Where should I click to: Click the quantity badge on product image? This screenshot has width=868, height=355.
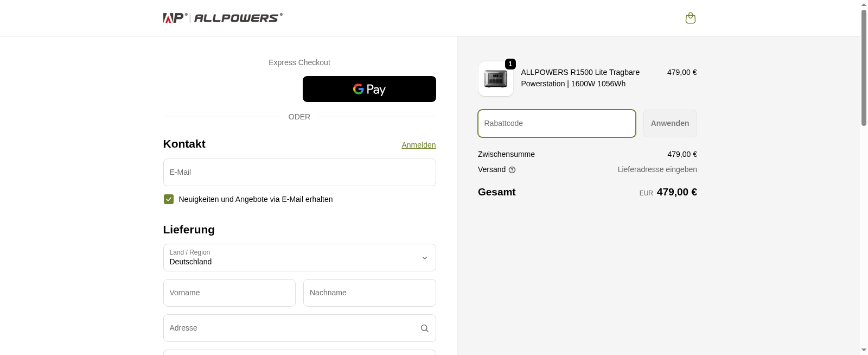pos(510,64)
